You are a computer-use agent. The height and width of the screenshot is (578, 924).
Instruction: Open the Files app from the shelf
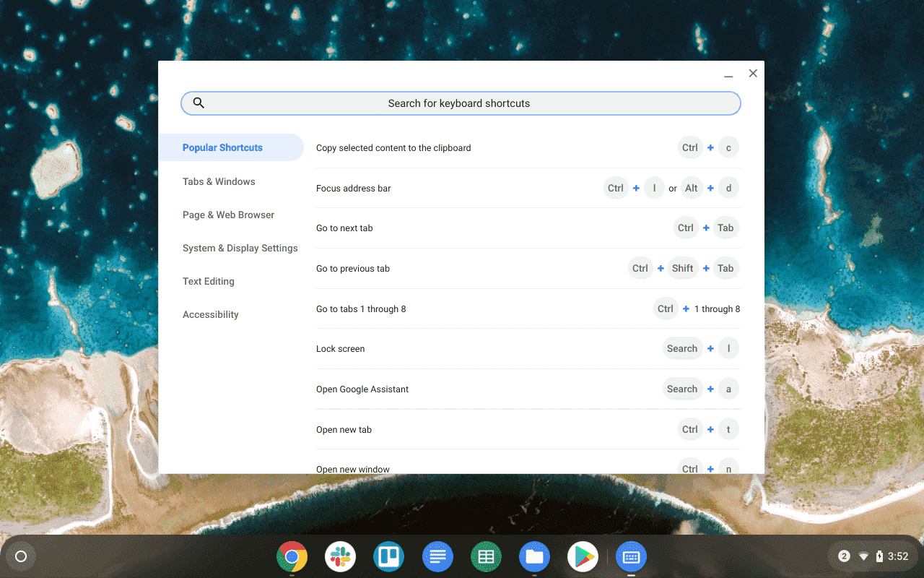[534, 556]
